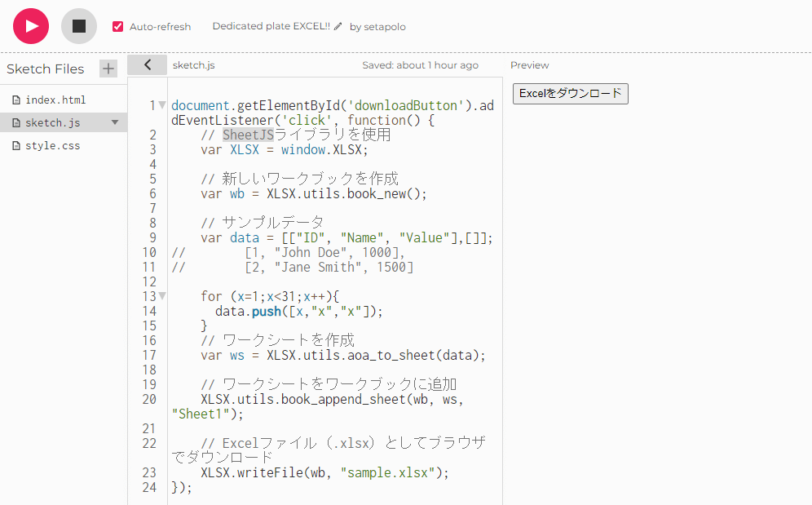Place cursor on the XLSX.writeFile code line
This screenshot has width=812, height=505.
click(x=324, y=473)
